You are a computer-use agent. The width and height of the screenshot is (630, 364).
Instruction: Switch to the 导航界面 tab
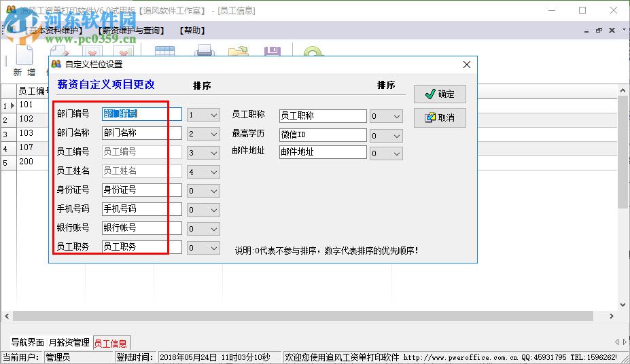pos(27,342)
